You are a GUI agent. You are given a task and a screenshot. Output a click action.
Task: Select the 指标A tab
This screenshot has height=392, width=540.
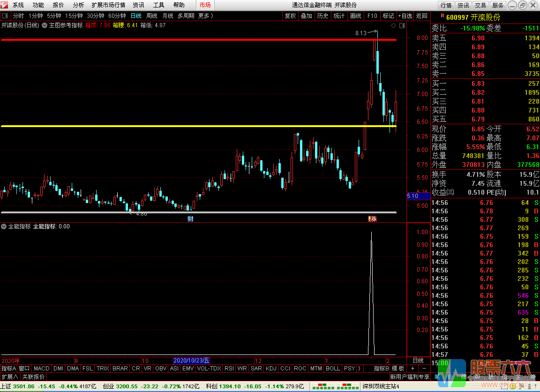pos(8,368)
